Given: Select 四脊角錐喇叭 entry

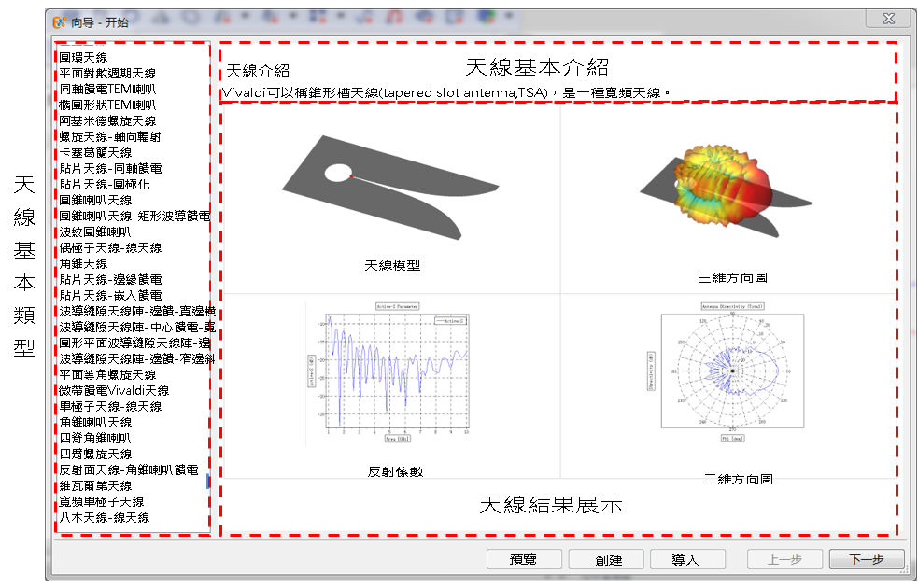Looking at the screenshot, I should point(95,438).
